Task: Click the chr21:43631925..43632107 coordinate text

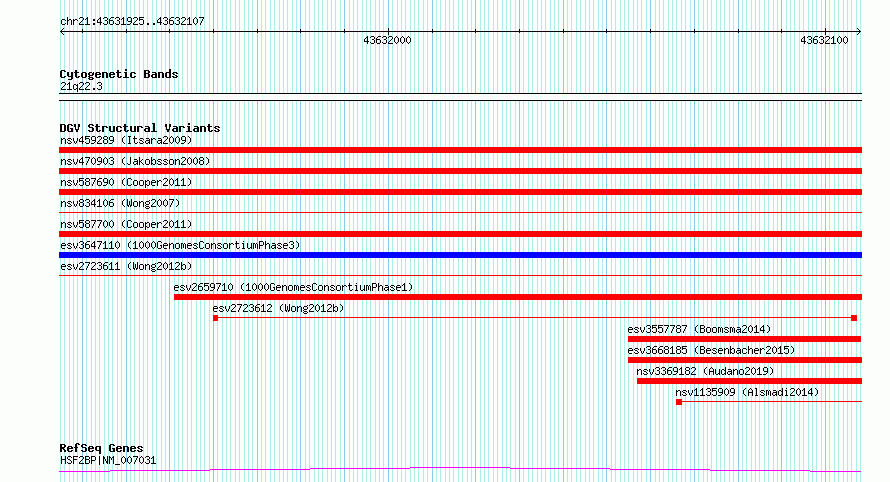Action: 132,22
